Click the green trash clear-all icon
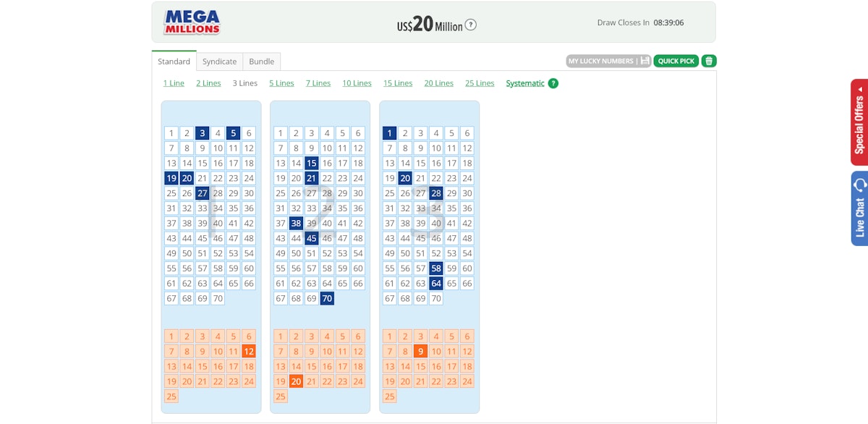Image resolution: width=868 pixels, height=424 pixels. pos(709,61)
